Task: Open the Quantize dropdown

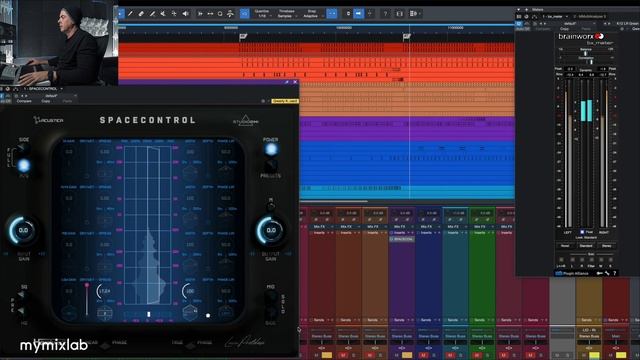Action: click(262, 13)
